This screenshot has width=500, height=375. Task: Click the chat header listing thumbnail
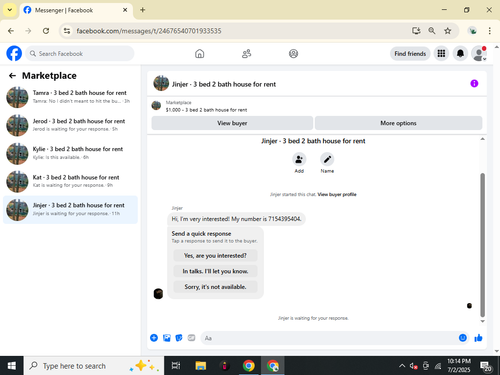(x=161, y=83)
